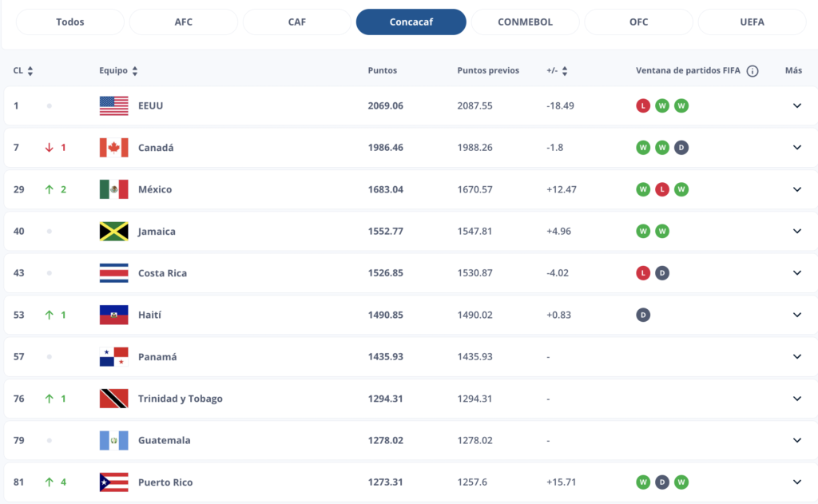Select the Concacaf tab
Image resolution: width=818 pixels, height=504 pixels.
pos(411,22)
